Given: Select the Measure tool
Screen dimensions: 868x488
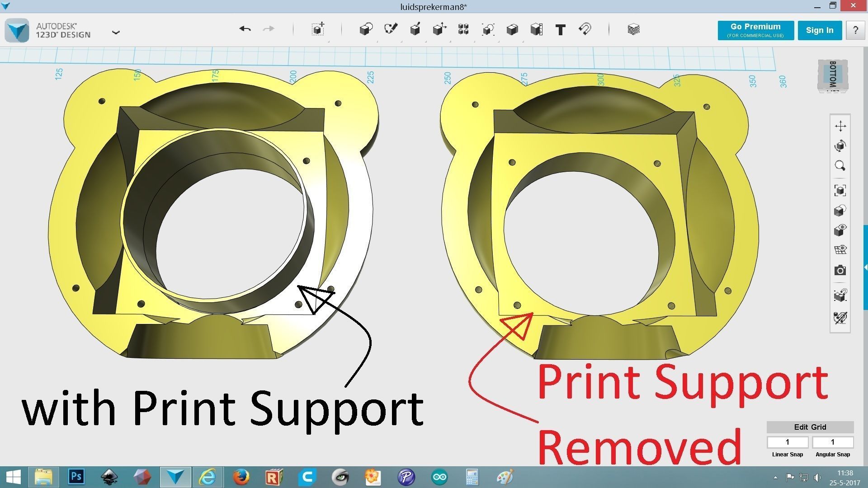Looking at the screenshot, I should point(536,29).
